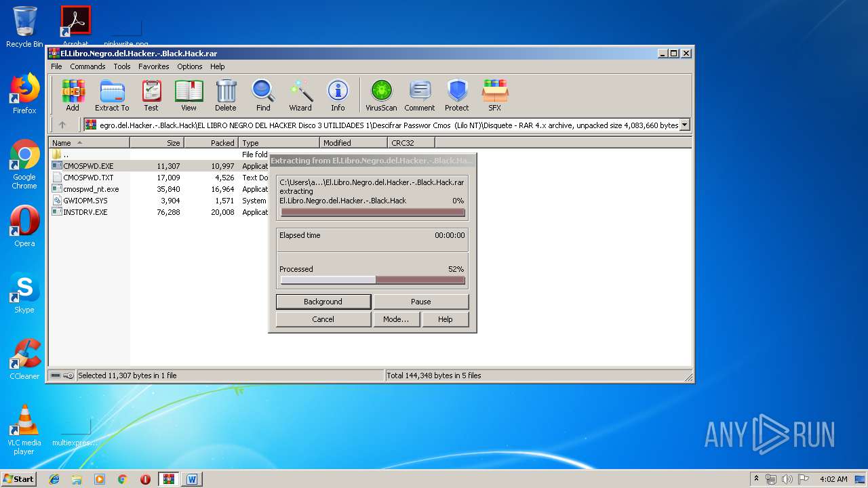Screen dimensions: 868x488
Task: Click WinRAR taskbar button
Action: (x=169, y=479)
